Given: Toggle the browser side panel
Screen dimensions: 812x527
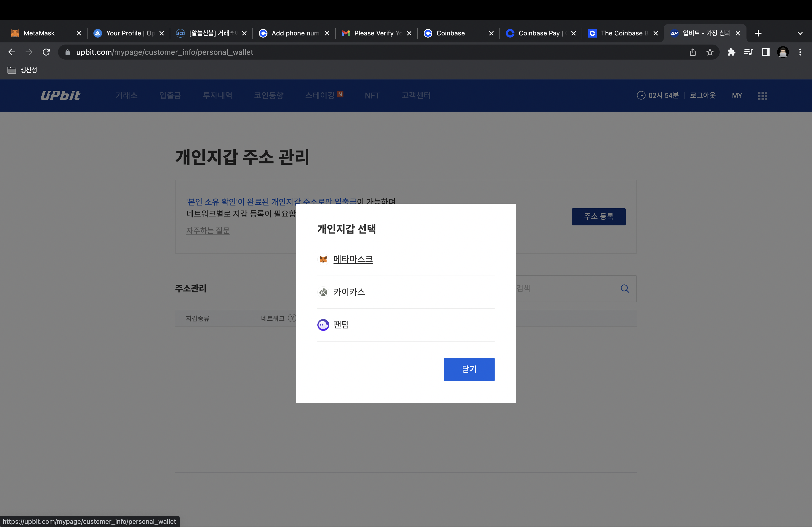Looking at the screenshot, I should tap(766, 52).
